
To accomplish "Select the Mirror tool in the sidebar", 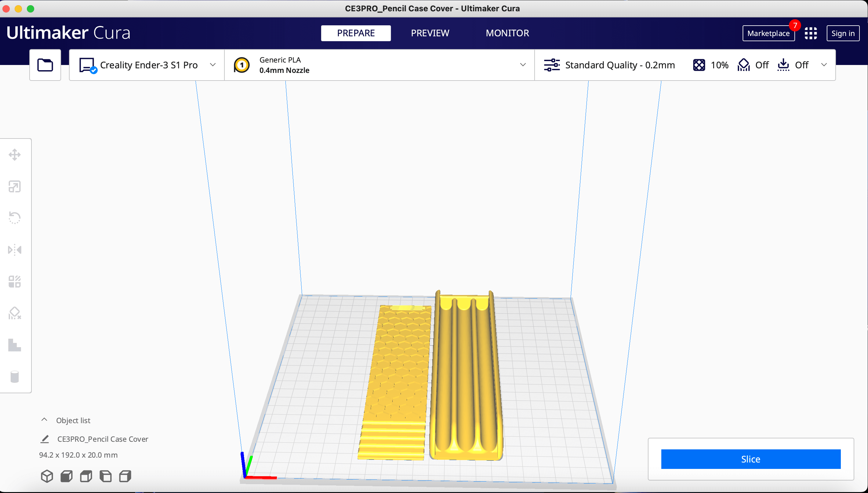I will point(15,250).
